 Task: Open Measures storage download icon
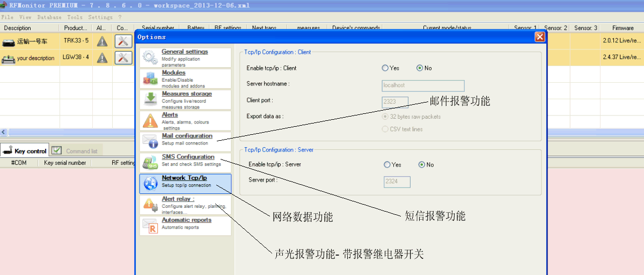[149, 99]
